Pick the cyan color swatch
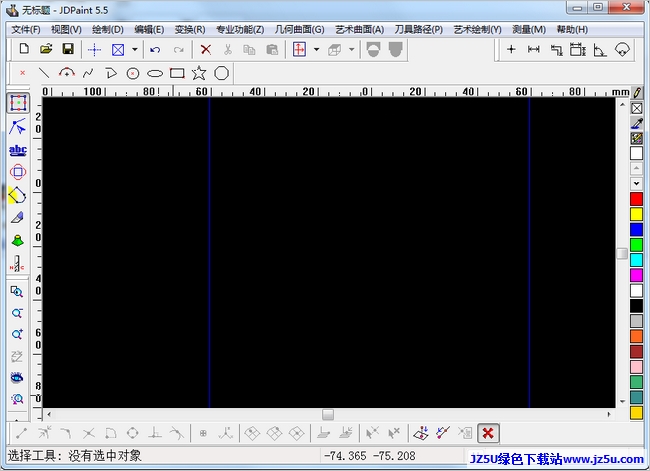 pyautogui.click(x=637, y=260)
